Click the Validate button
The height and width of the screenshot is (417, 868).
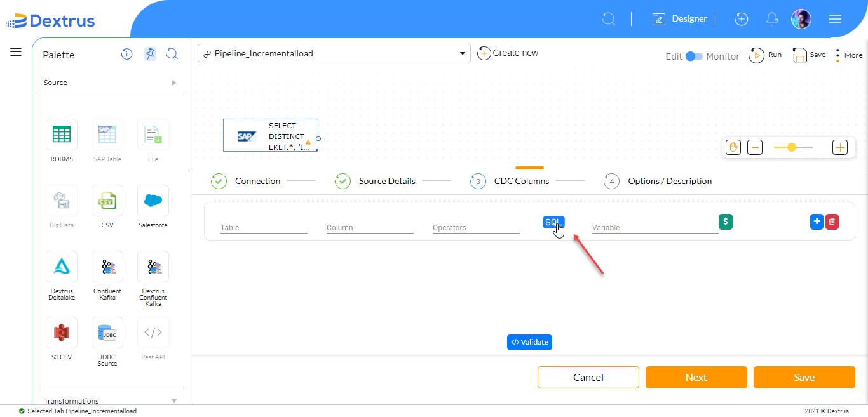tap(529, 342)
